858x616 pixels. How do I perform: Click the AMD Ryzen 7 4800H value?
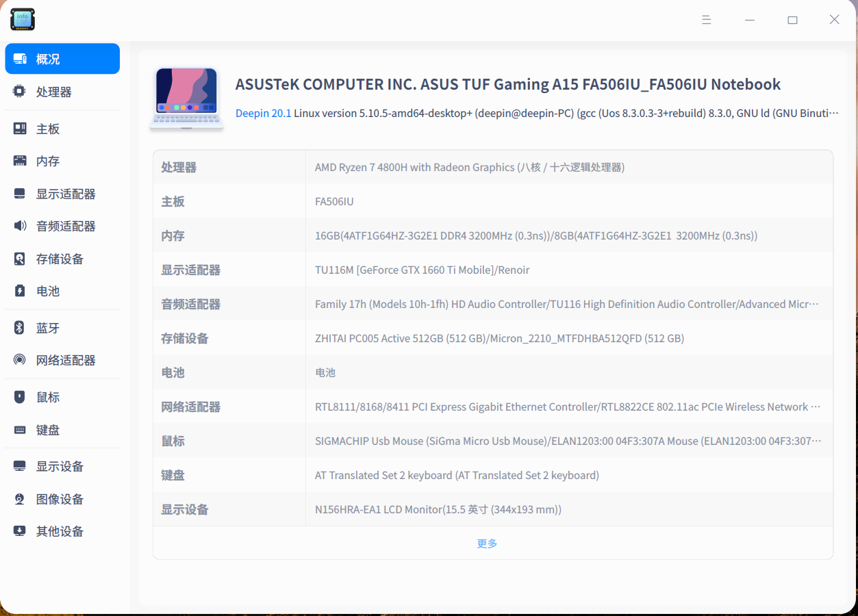click(x=470, y=167)
